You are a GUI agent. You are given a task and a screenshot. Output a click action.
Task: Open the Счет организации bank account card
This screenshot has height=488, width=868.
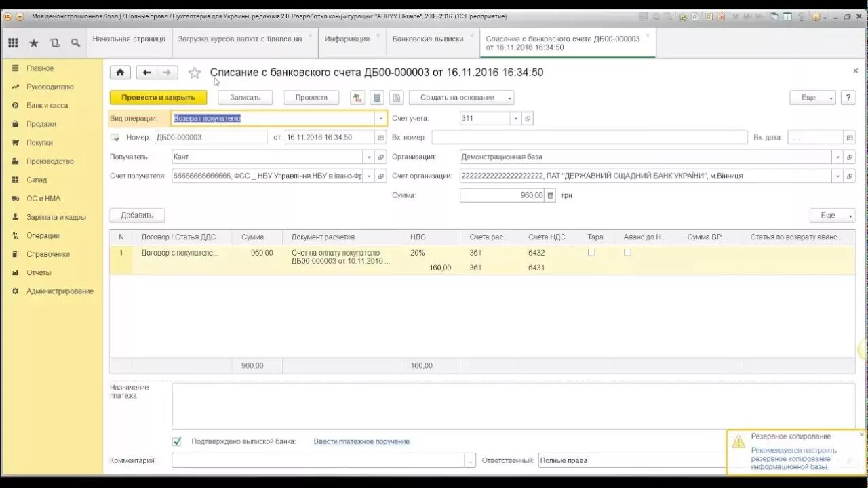[x=850, y=176]
